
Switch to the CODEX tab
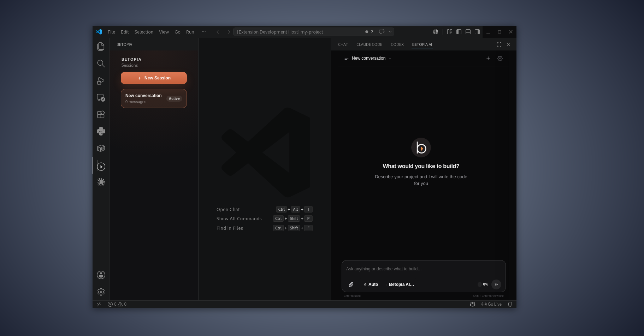coord(397,44)
